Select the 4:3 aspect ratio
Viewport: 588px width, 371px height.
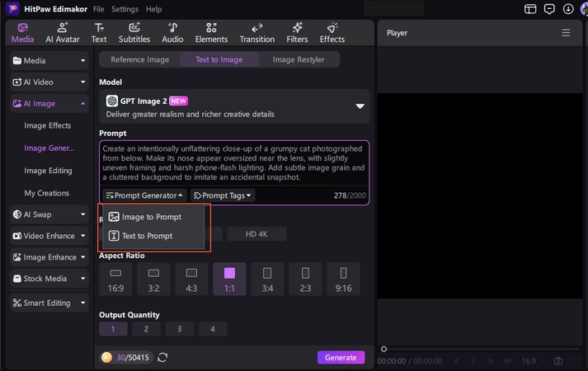tap(191, 279)
